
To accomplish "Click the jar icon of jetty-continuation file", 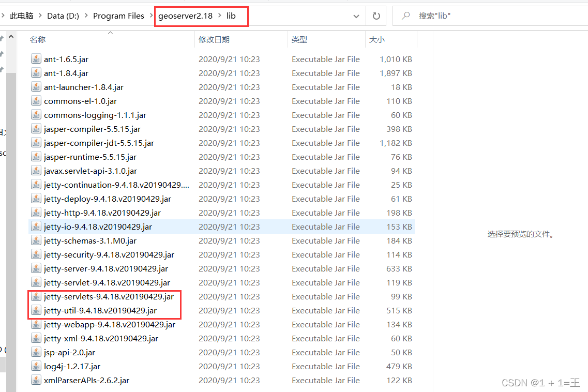I will (36, 185).
